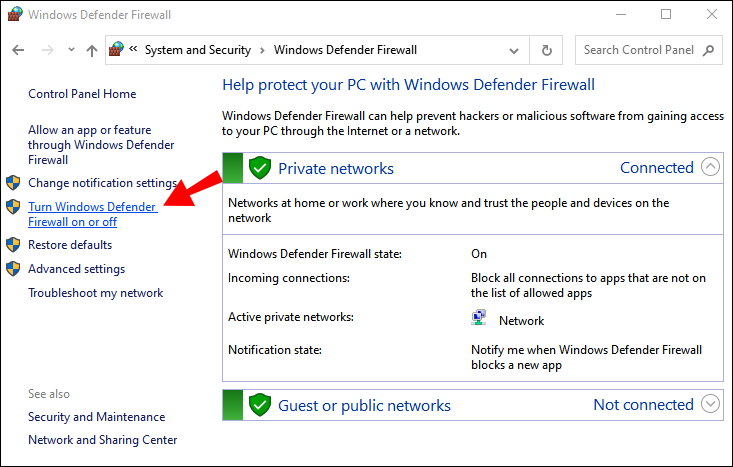Click the Windows Defender Firewall breadcrumb

click(x=345, y=50)
